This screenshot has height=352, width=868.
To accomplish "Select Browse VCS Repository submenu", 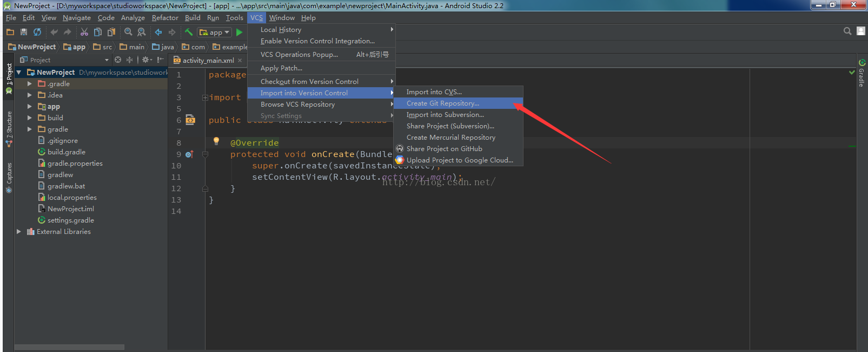I will point(321,105).
